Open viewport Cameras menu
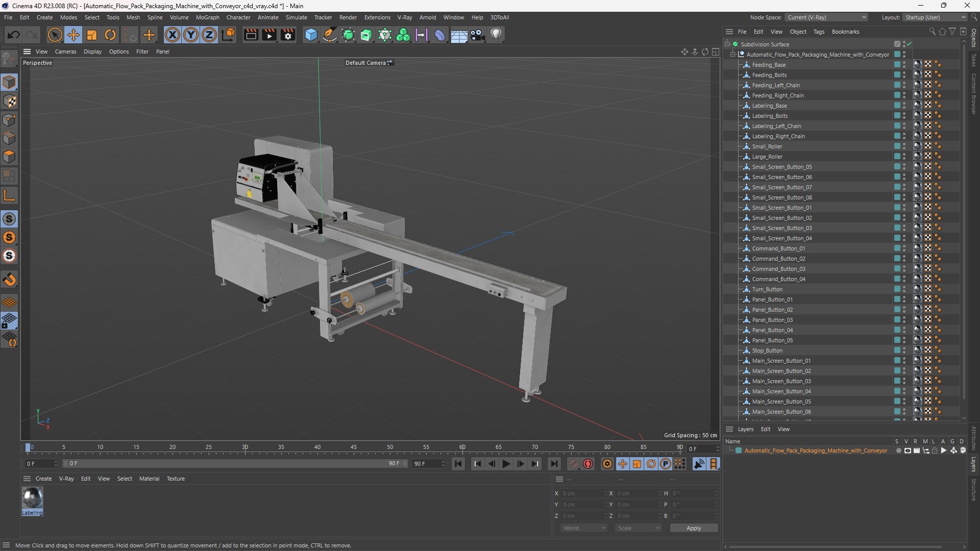 point(65,52)
